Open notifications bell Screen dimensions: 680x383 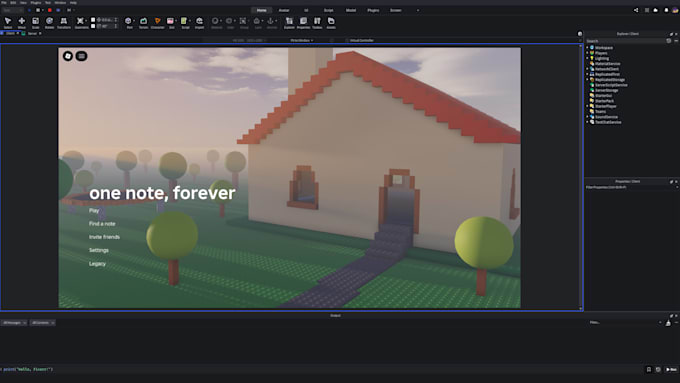point(666,10)
